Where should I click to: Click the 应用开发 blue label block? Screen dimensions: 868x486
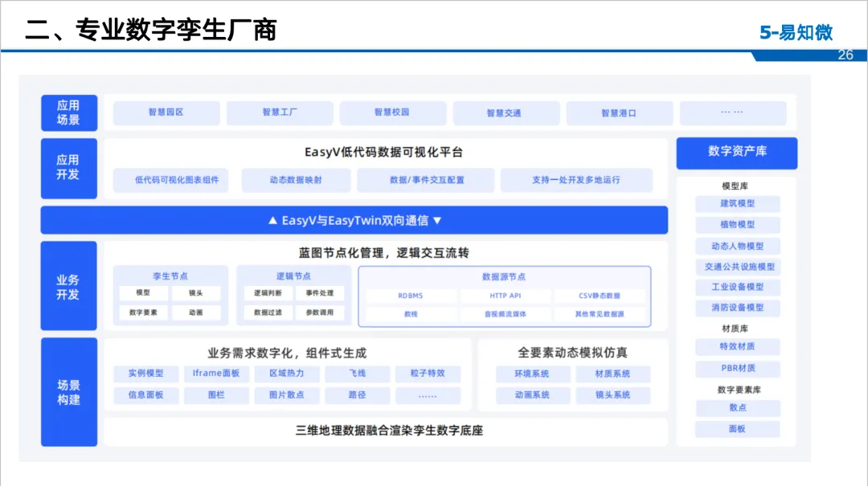pyautogui.click(x=68, y=168)
